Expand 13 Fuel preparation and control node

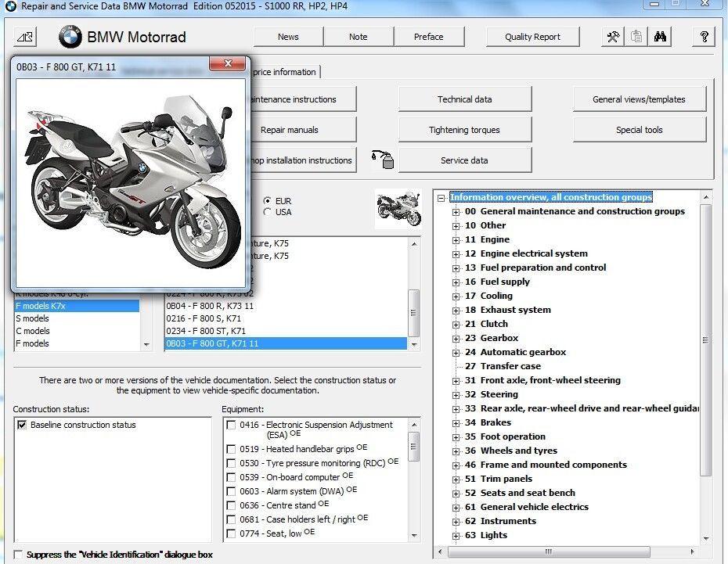click(x=456, y=268)
